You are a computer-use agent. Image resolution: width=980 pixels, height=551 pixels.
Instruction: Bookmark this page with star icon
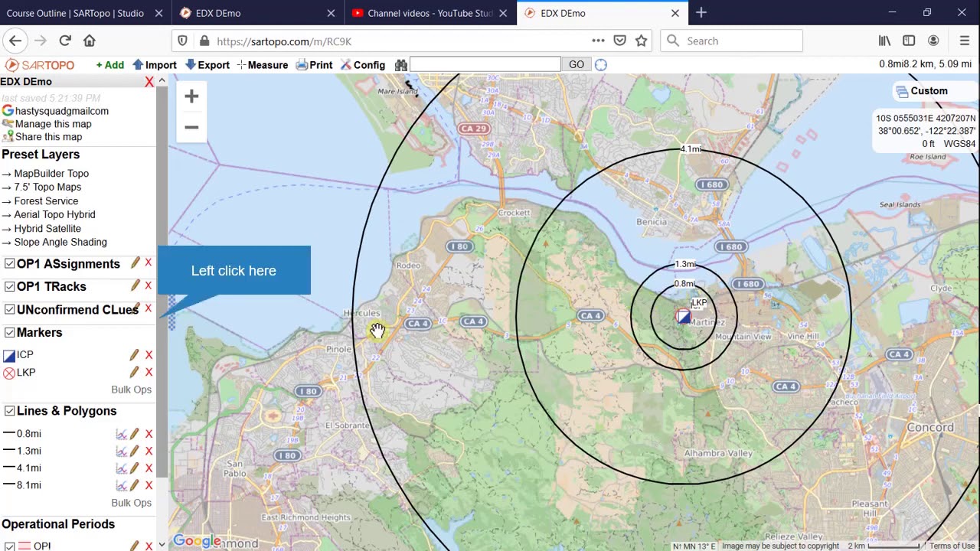coord(642,41)
